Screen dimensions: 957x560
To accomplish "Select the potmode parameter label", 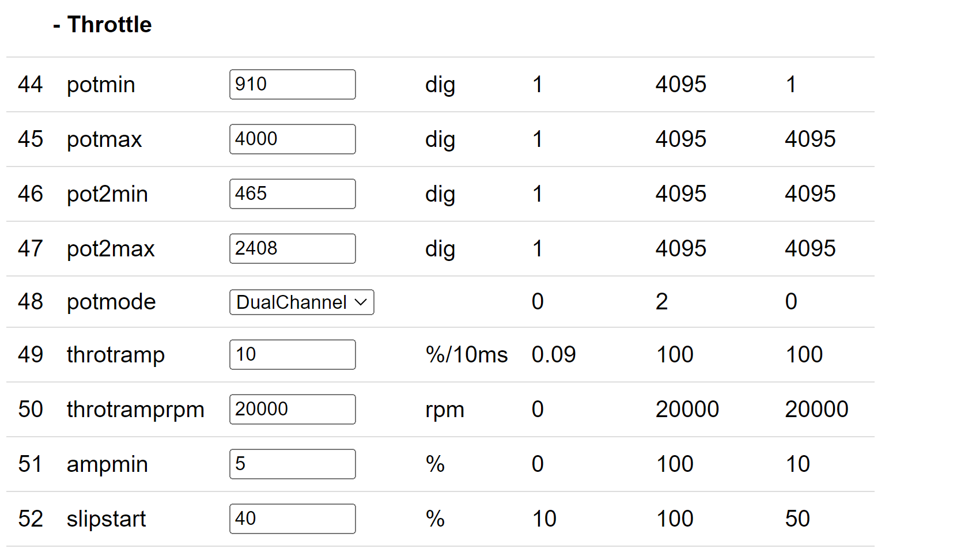I will point(111,302).
